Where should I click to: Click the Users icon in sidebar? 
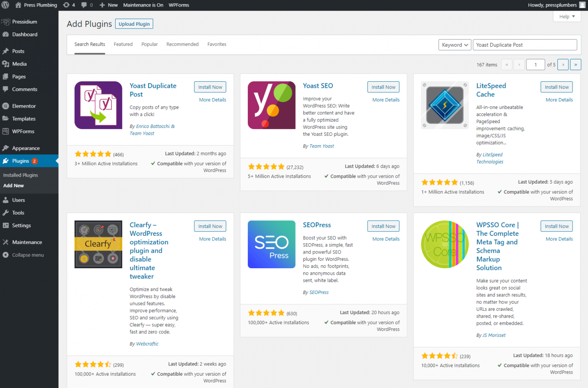[x=6, y=200]
